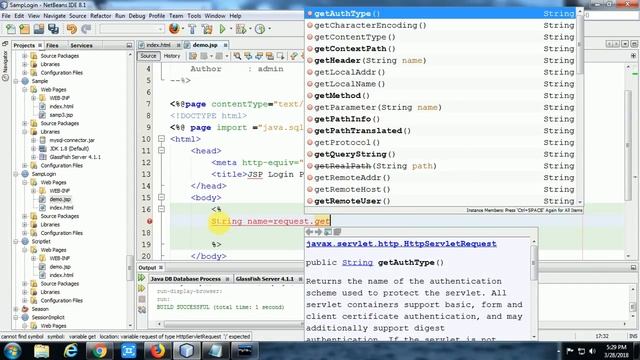The width and height of the screenshot is (640, 360).
Task: Expand the mysql-connector.jar node
Action: tap(34, 140)
